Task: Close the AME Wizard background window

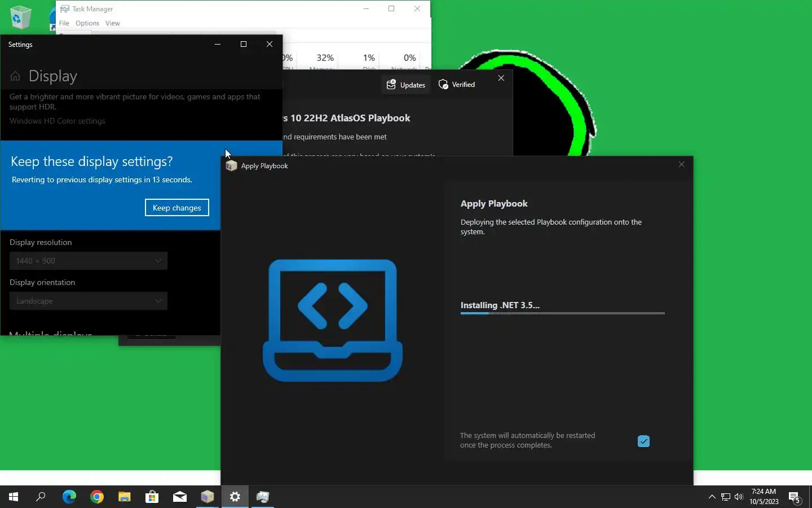Action: 501,78
